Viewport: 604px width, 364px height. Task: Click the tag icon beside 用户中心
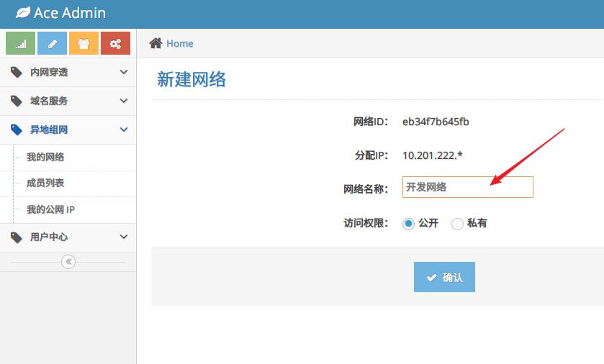pyautogui.click(x=17, y=237)
